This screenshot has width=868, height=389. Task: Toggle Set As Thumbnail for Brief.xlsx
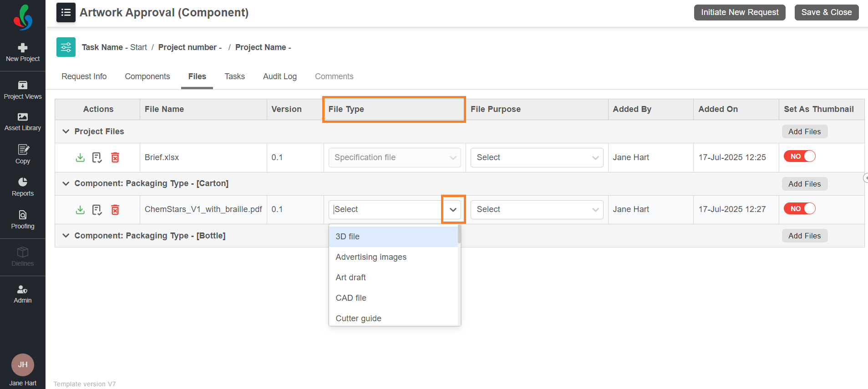point(799,156)
